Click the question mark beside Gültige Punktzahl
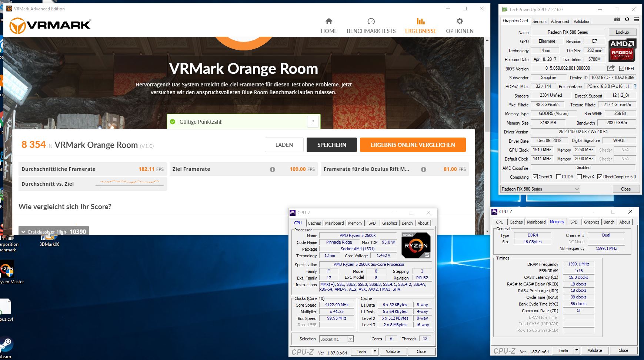 point(313,122)
